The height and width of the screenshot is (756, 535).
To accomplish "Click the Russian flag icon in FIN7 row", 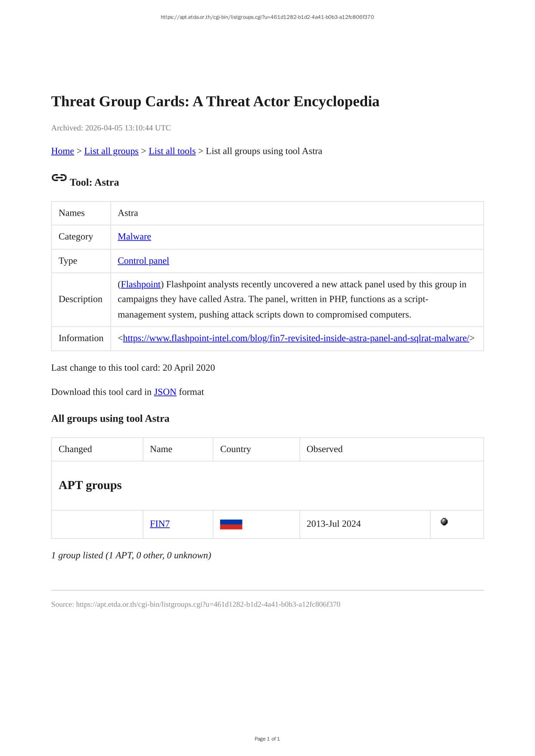I will pyautogui.click(x=231, y=524).
